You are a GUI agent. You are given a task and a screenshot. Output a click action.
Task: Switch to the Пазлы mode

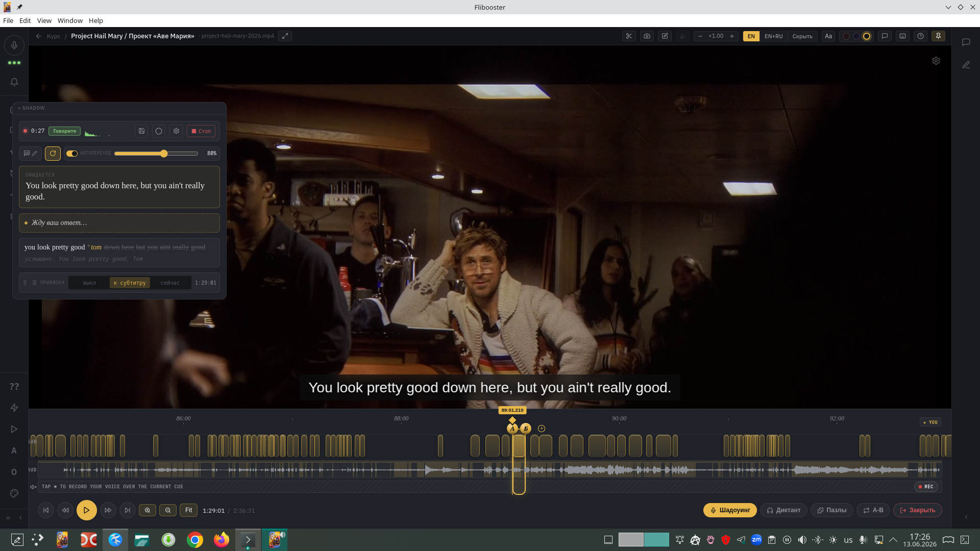pos(832,510)
